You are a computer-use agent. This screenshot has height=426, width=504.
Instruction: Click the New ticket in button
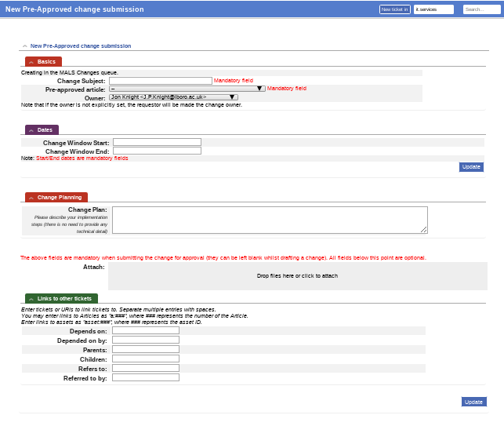pyautogui.click(x=395, y=9)
